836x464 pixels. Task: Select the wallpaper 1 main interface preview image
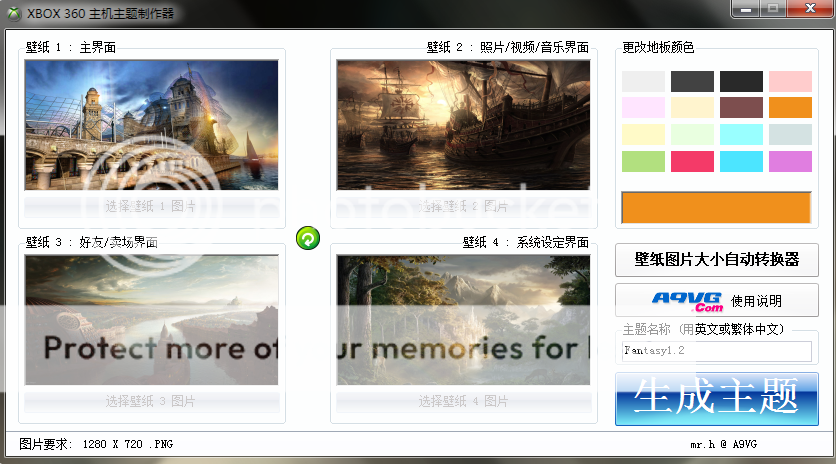tap(151, 125)
